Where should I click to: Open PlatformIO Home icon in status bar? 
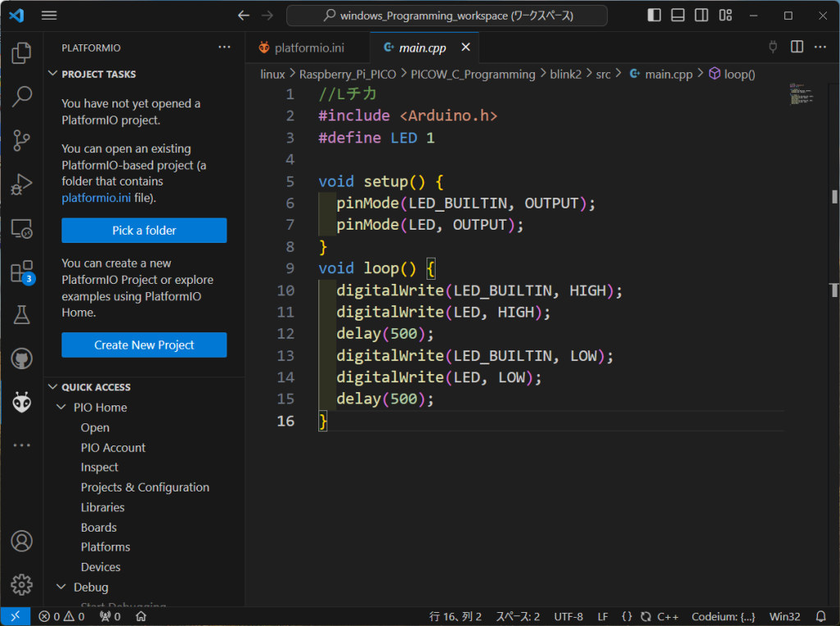point(141,616)
